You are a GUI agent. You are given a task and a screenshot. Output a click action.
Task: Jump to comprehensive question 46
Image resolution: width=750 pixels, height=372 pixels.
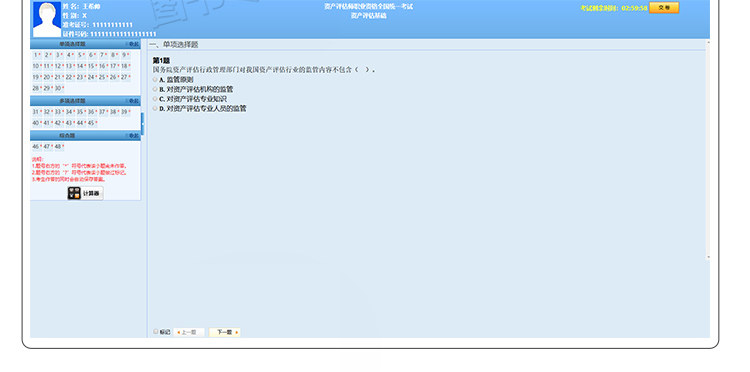tap(36, 146)
